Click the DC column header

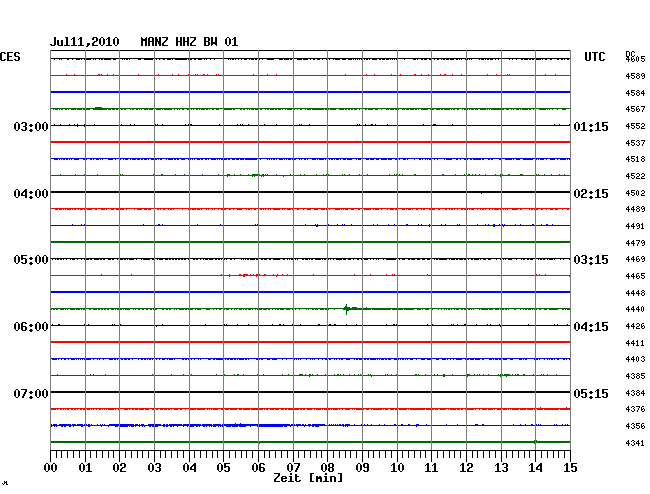tap(630, 53)
